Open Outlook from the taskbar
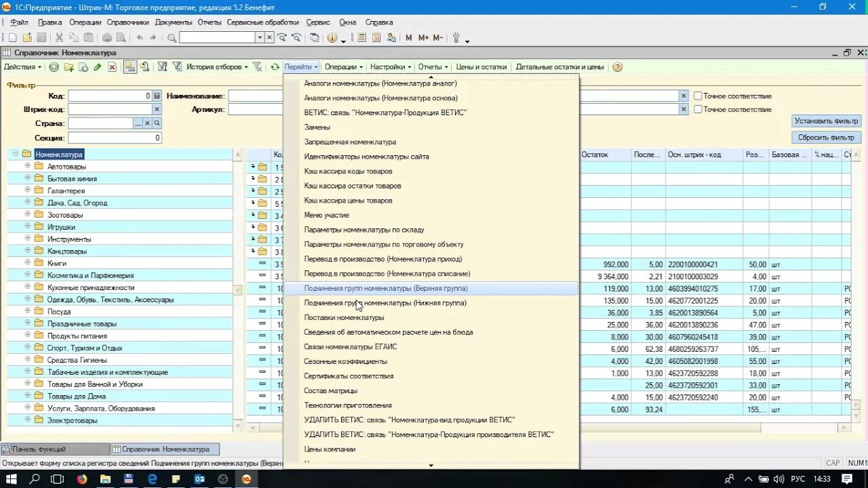The height and width of the screenshot is (488, 868). [199, 479]
